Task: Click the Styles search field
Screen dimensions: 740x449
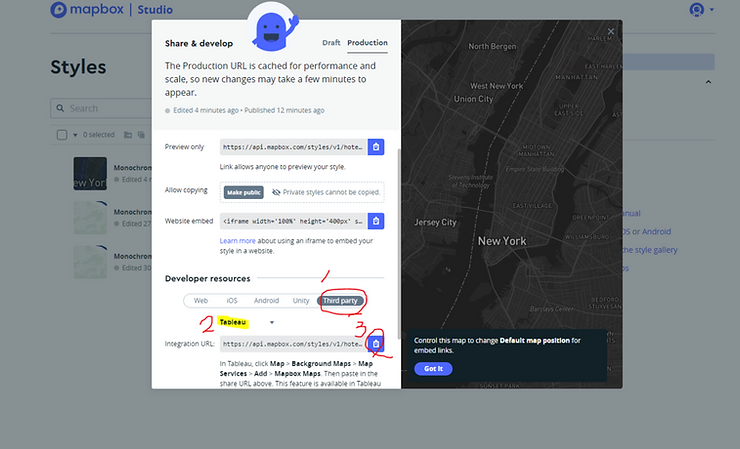Action: click(x=101, y=108)
